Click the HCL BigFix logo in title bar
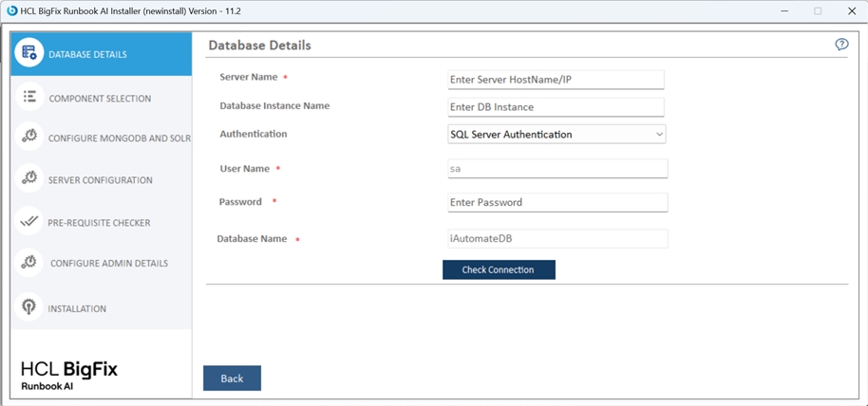The height and width of the screenshot is (406, 868). tap(11, 10)
